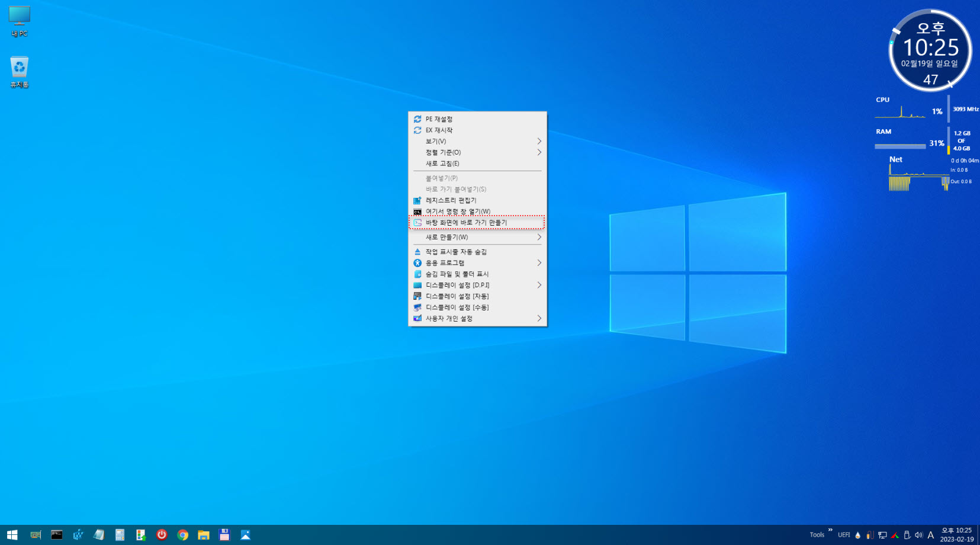Open the network computer tray icon

[882, 535]
